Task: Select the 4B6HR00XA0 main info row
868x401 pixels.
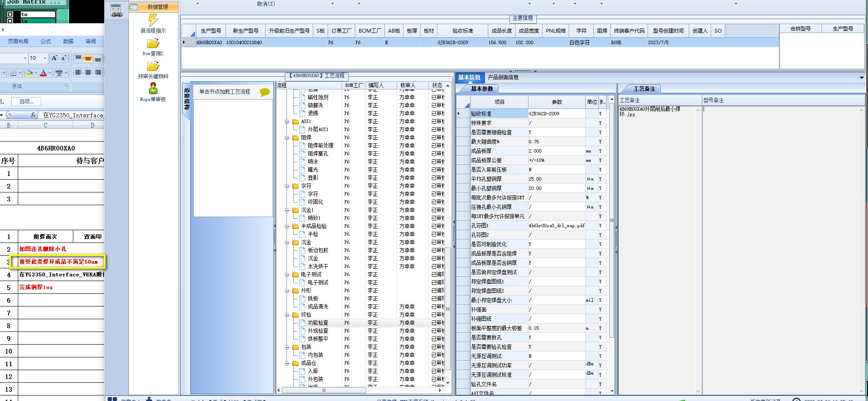Action: coord(480,42)
